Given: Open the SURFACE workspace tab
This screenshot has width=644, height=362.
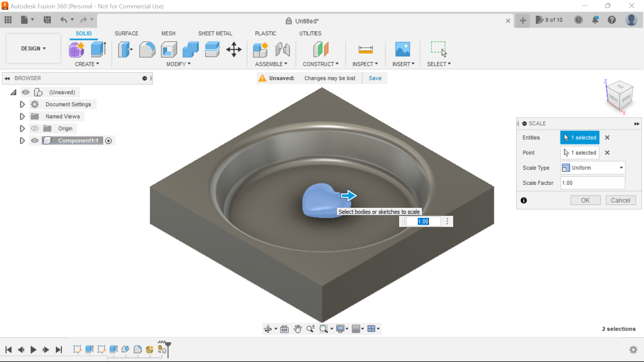Looking at the screenshot, I should pyautogui.click(x=126, y=33).
